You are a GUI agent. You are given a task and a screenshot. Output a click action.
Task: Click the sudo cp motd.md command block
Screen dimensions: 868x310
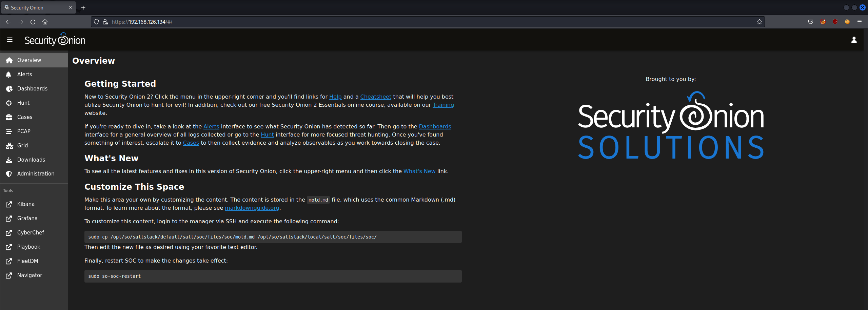273,237
